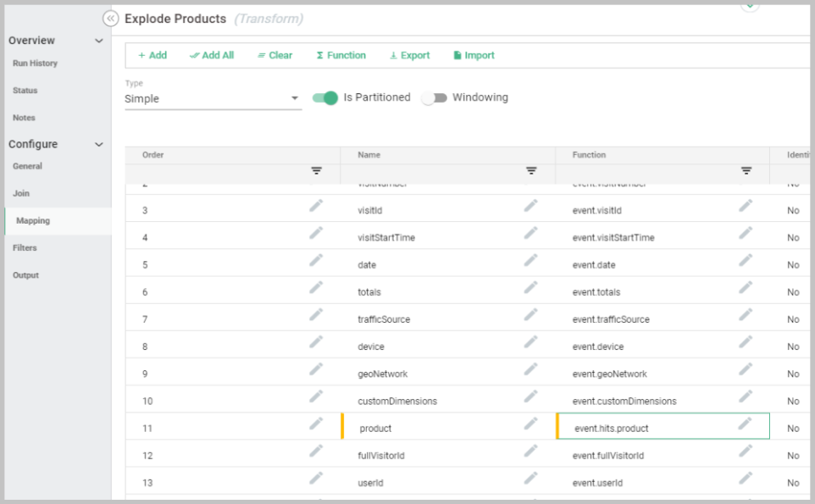Edit the visitId name with pencil icon

click(x=530, y=206)
